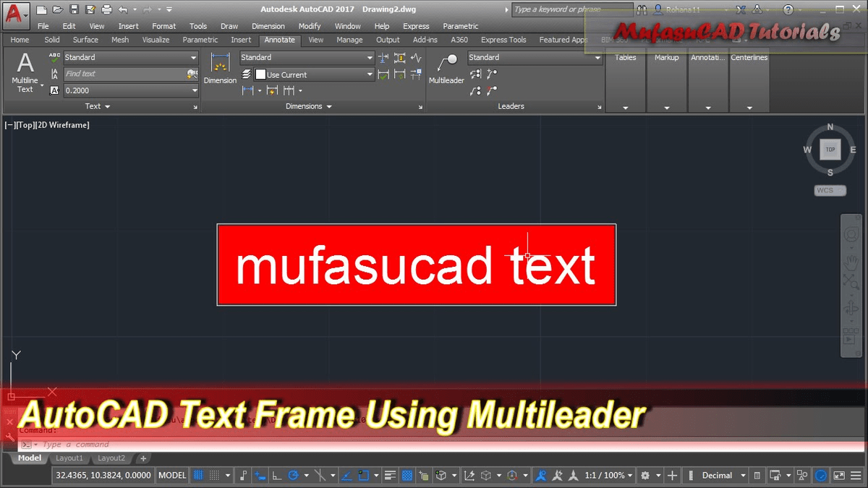Click the Save icon in quick access toolbar
The width and height of the screenshot is (868, 488).
pyautogui.click(x=74, y=10)
